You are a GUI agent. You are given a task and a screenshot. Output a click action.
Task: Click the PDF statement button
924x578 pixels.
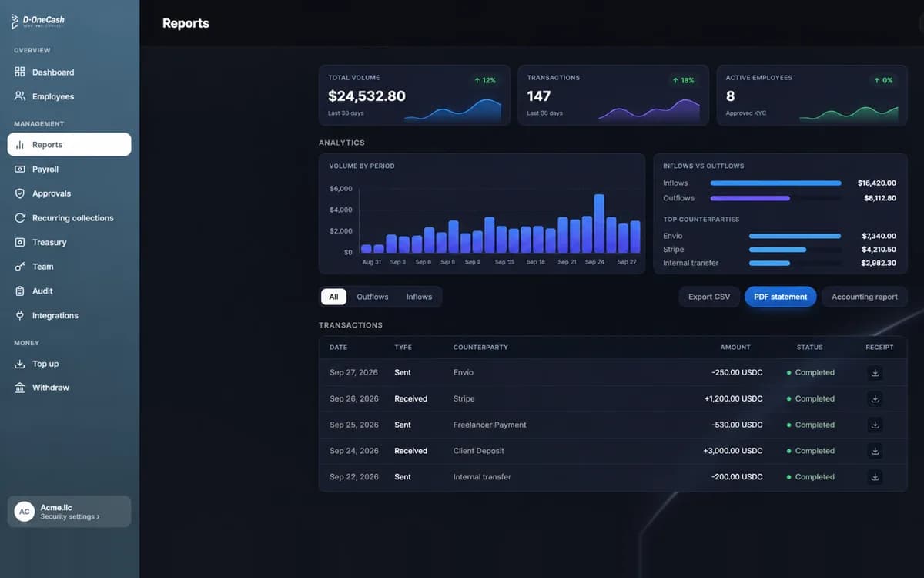781,297
